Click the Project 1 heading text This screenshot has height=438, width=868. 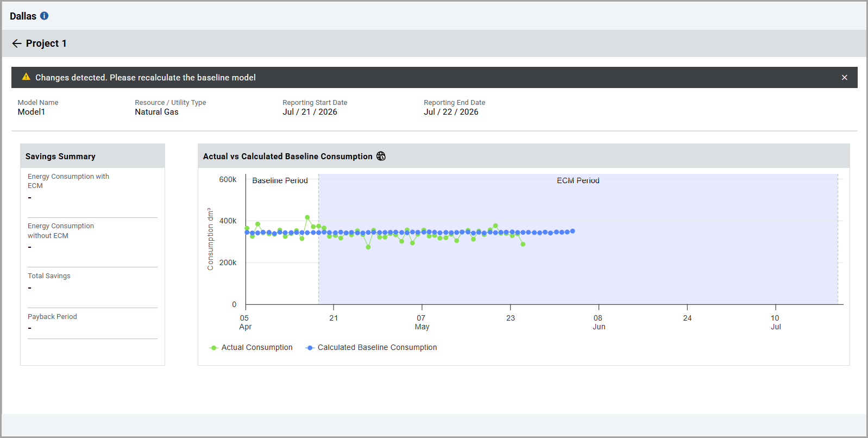click(46, 43)
